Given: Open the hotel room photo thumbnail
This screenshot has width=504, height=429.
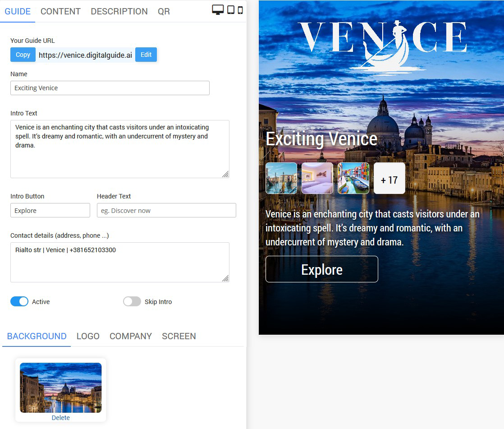Looking at the screenshot, I should pyautogui.click(x=317, y=178).
